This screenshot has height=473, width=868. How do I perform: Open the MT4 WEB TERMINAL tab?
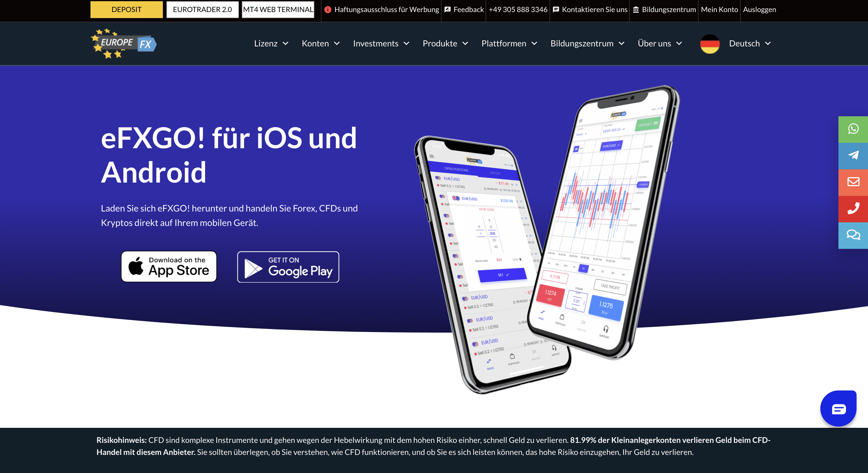point(277,9)
